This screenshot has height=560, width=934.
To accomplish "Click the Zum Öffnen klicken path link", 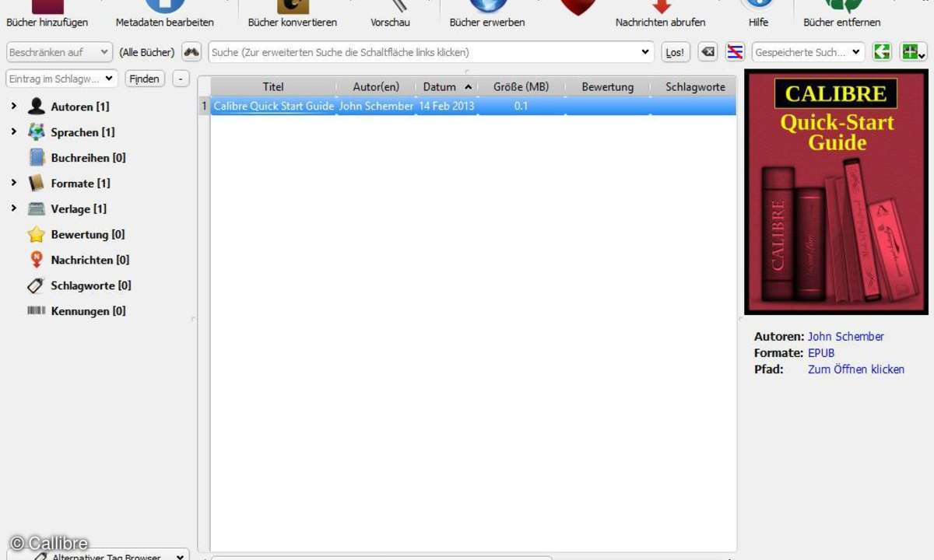I will click(x=855, y=369).
